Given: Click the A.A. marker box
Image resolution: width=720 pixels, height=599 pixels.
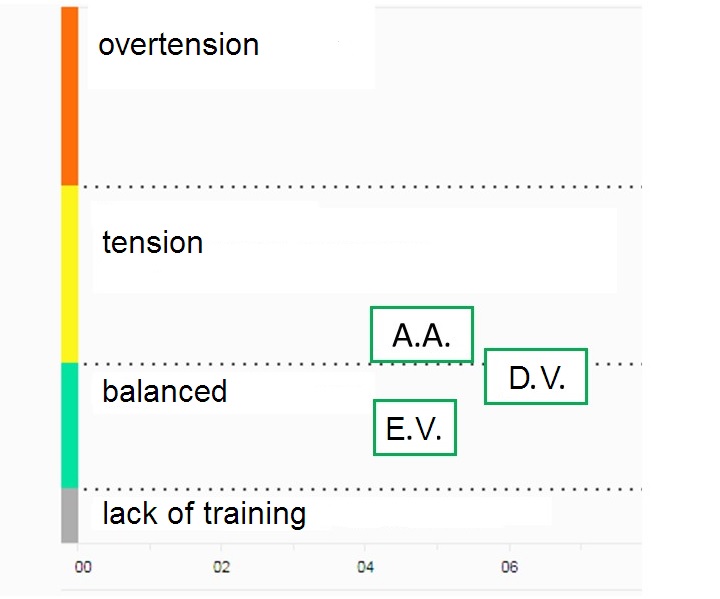Looking at the screenshot, I should (x=421, y=335).
